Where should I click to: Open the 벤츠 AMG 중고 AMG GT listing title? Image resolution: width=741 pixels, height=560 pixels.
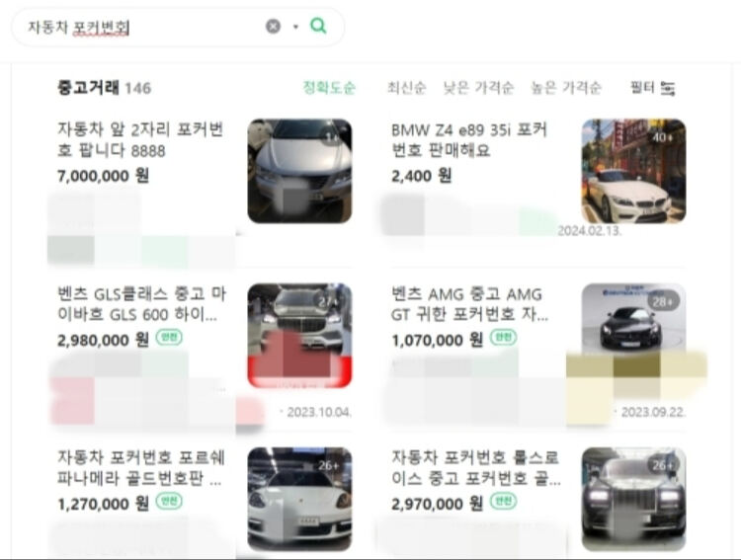(467, 304)
